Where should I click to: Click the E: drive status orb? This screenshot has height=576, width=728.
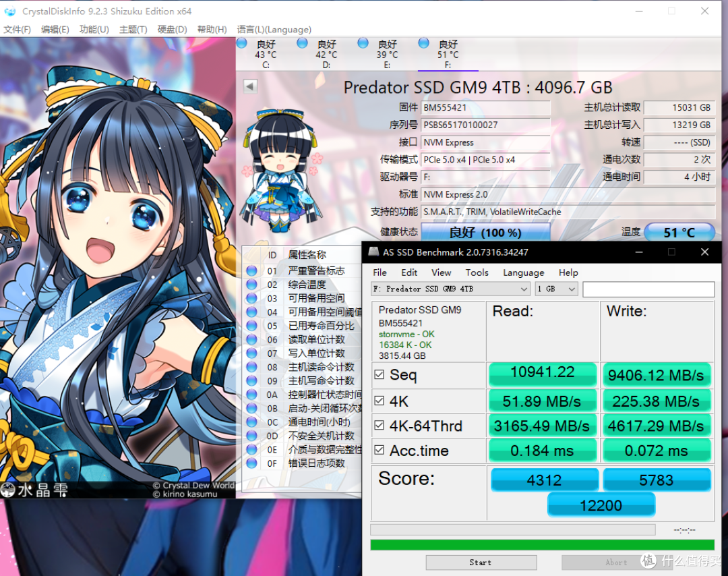[x=363, y=43]
